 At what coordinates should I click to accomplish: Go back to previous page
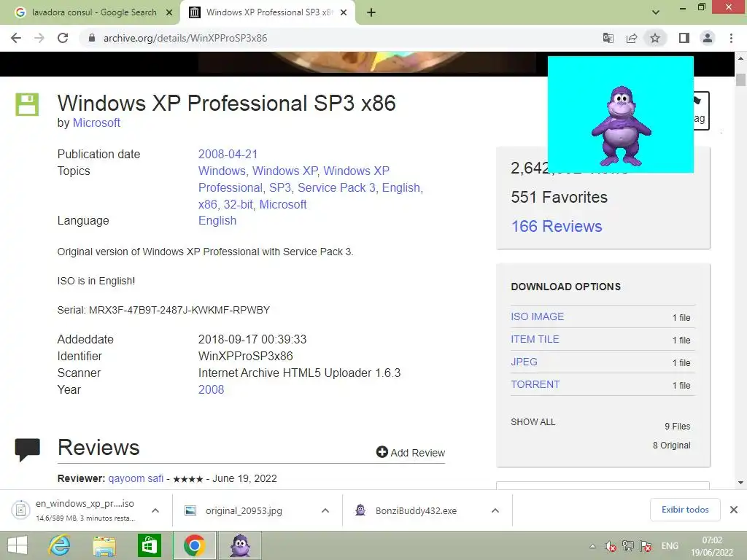16,38
